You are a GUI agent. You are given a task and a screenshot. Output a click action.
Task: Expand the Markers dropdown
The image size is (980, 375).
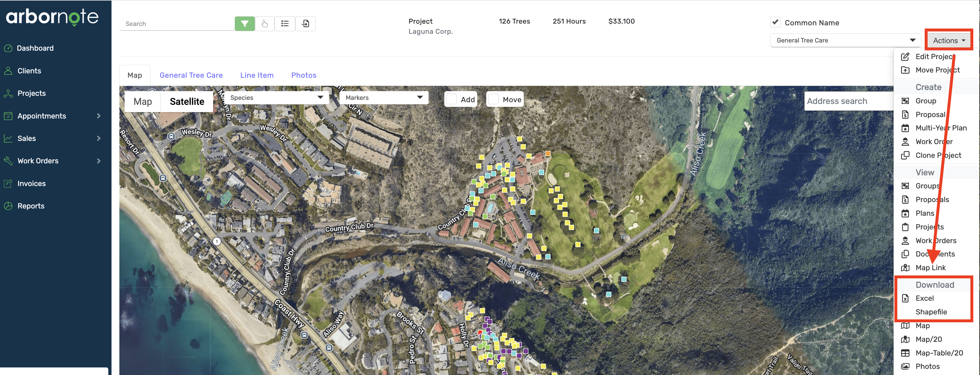pos(383,98)
